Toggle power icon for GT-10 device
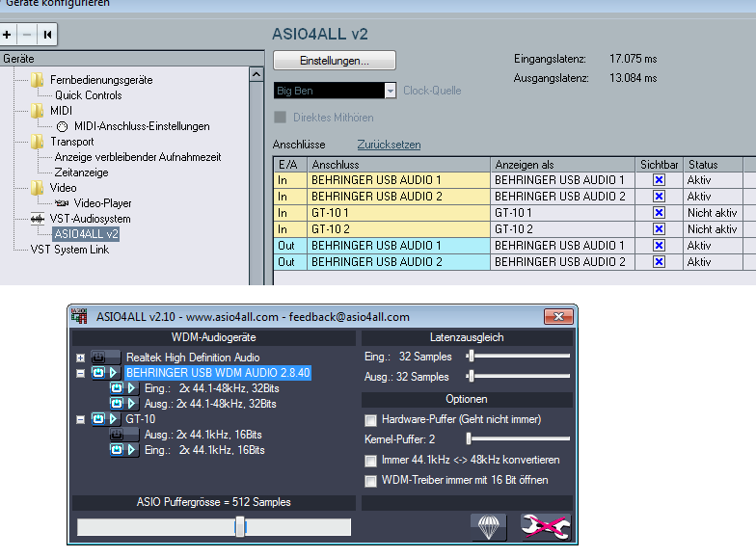 point(98,418)
